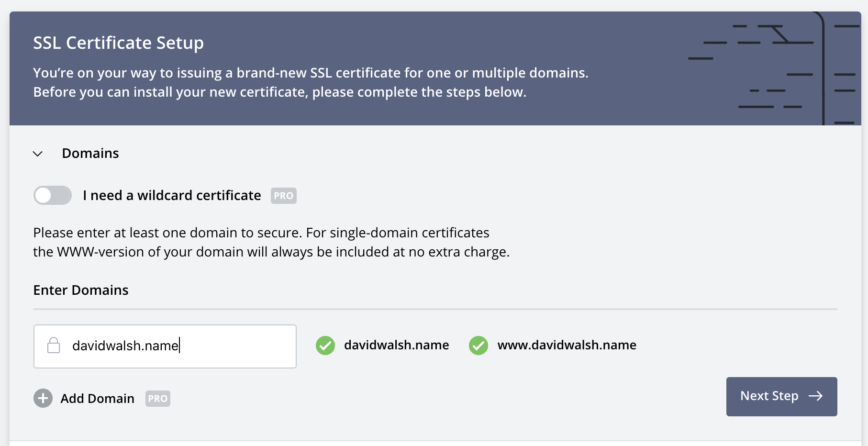This screenshot has height=446, width=868.
Task: Click the Add Domain plus icon
Action: click(43, 398)
